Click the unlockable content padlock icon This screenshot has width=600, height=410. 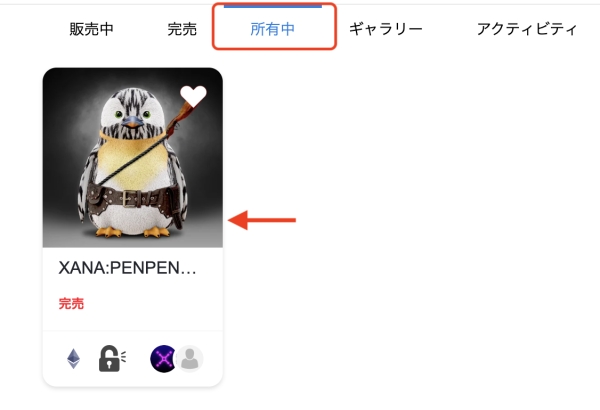(x=112, y=359)
